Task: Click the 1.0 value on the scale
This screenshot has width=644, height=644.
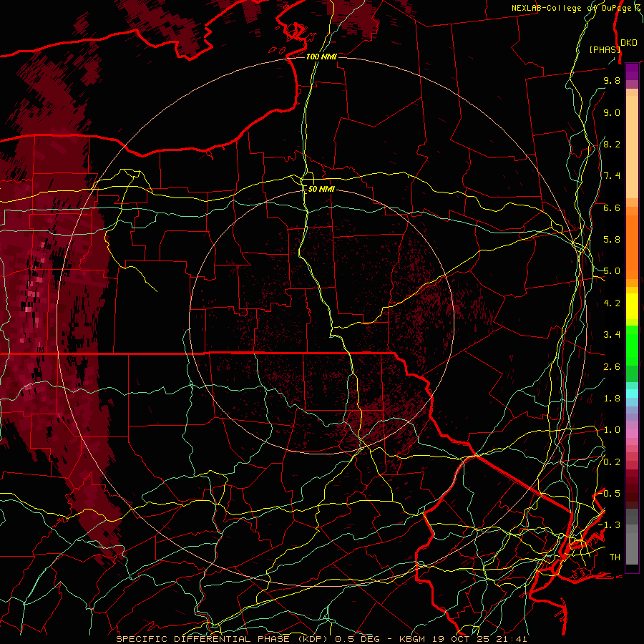Action: click(x=612, y=430)
